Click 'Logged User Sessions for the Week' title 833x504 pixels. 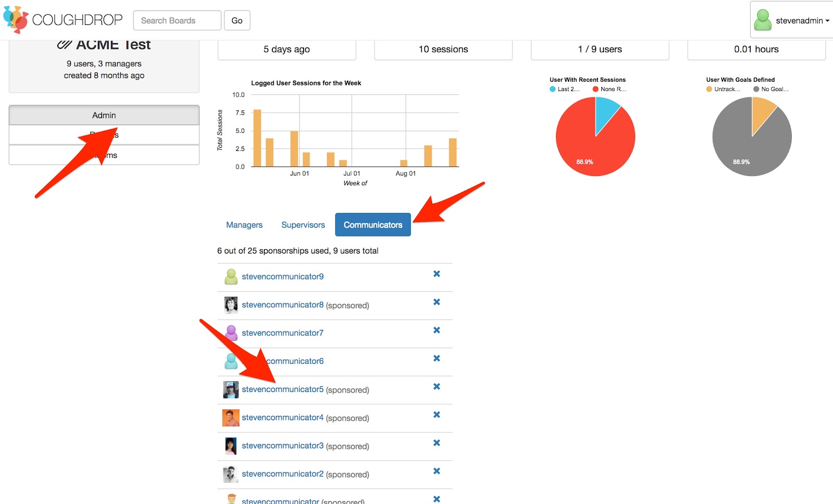pyautogui.click(x=306, y=83)
